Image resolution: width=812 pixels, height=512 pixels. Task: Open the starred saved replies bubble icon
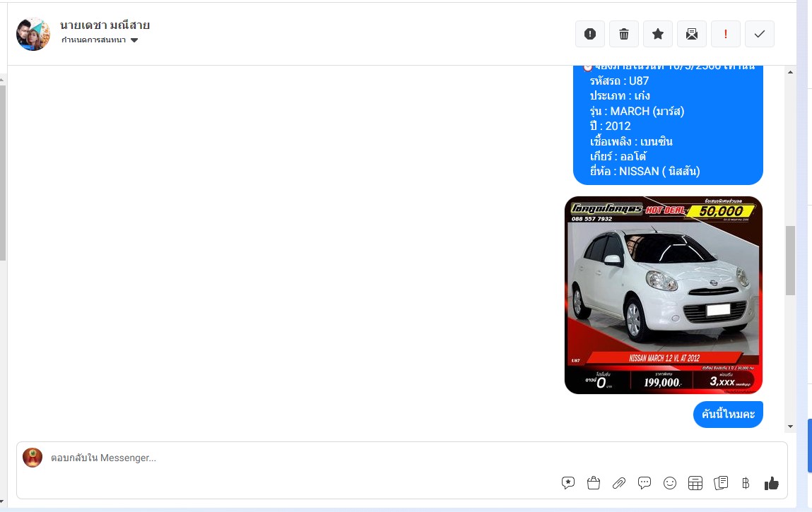[568, 483]
